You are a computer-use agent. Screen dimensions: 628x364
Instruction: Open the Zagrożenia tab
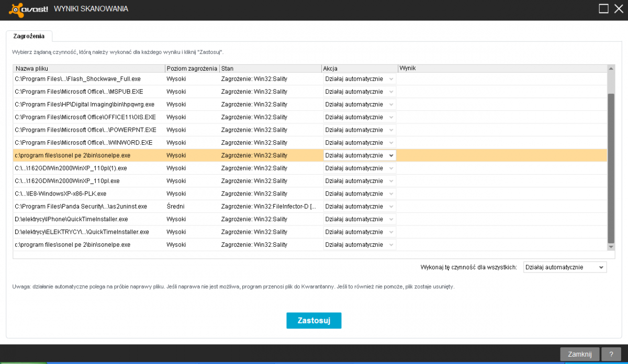tap(29, 36)
